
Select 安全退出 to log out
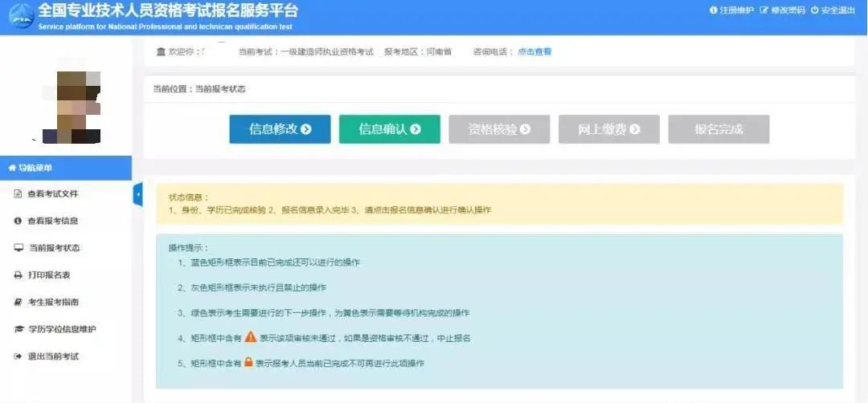[x=833, y=10]
